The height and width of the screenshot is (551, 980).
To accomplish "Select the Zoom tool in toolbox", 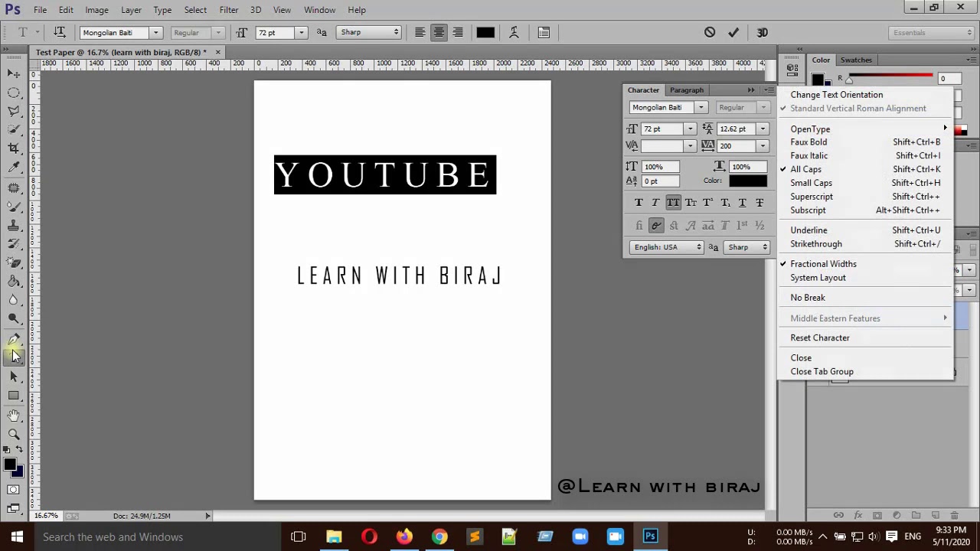I will click(x=14, y=434).
